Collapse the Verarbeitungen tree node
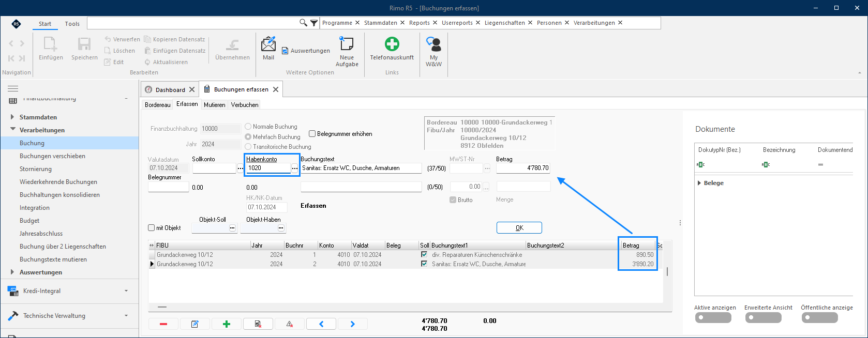 [x=12, y=130]
